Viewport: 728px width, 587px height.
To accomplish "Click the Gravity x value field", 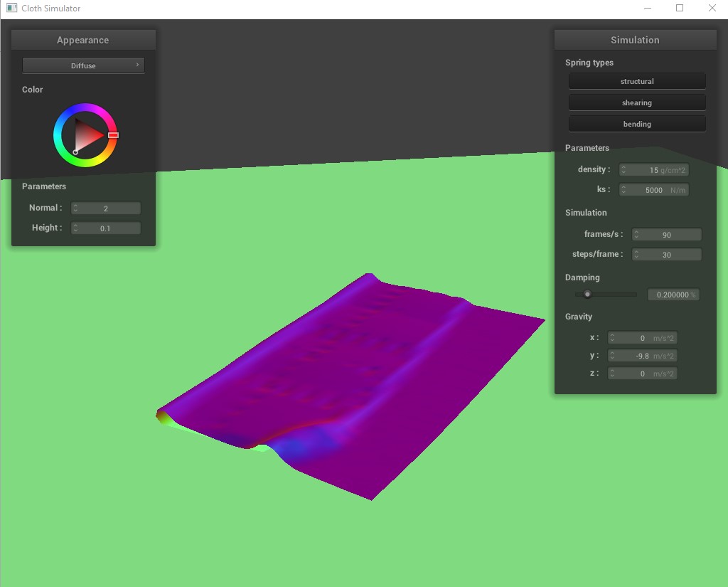I will click(x=643, y=338).
